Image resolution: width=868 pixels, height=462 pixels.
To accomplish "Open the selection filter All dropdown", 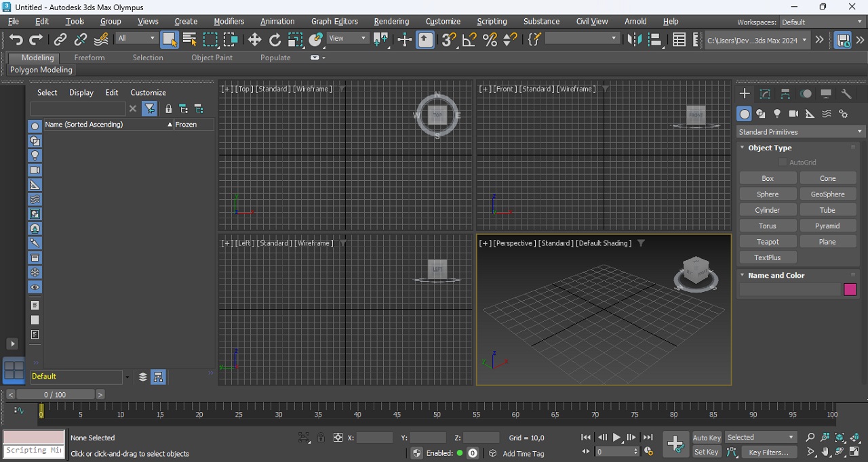I will coord(136,39).
